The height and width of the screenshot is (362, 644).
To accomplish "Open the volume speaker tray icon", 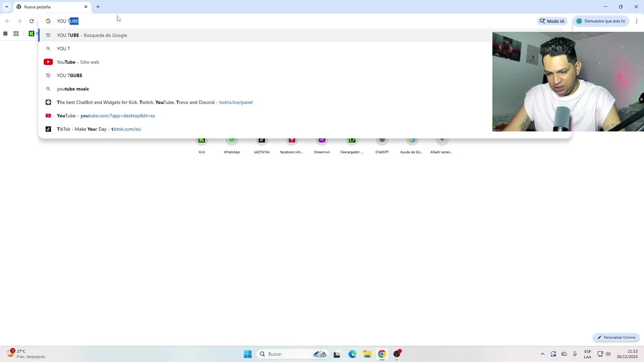I will coord(608,354).
